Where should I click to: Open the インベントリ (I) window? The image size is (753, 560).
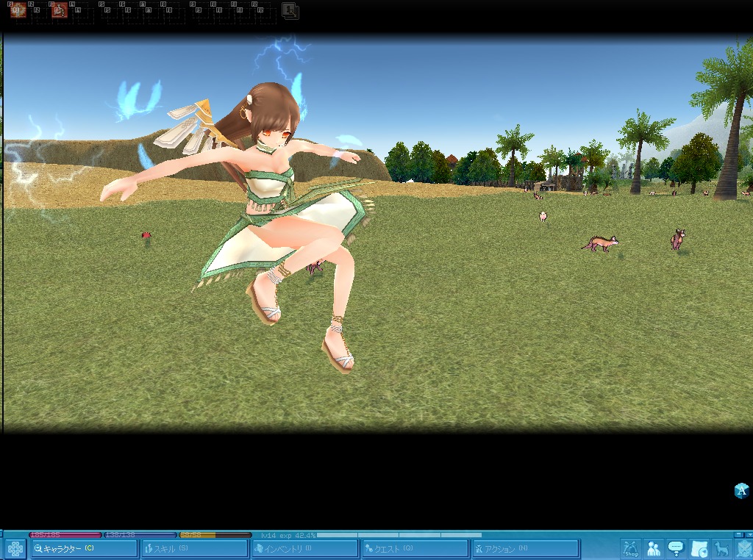point(304,548)
